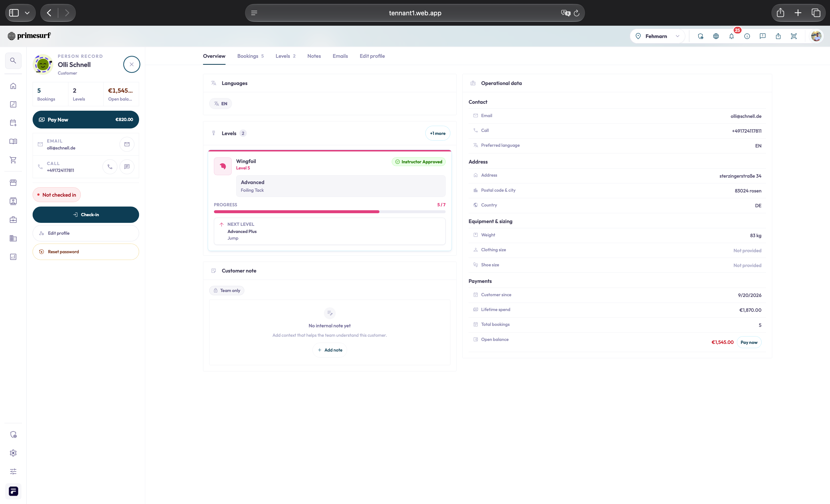Click the Wingfoil progress bar

click(x=330, y=211)
